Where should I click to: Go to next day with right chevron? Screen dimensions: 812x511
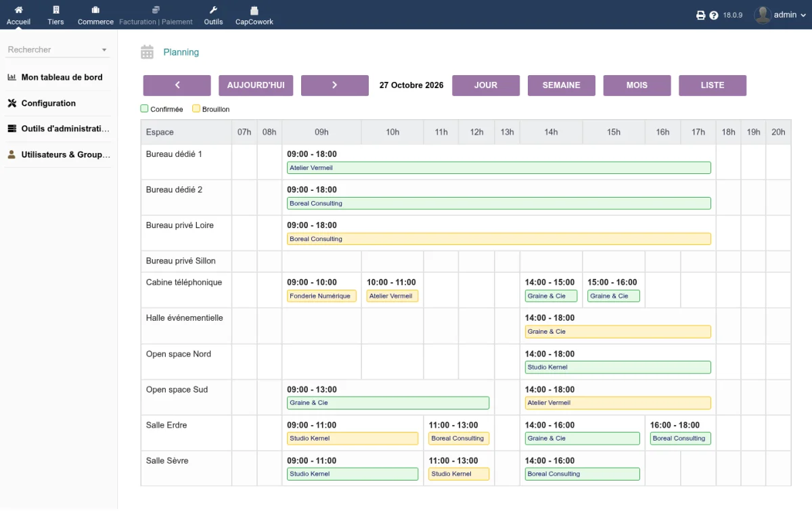(x=335, y=85)
